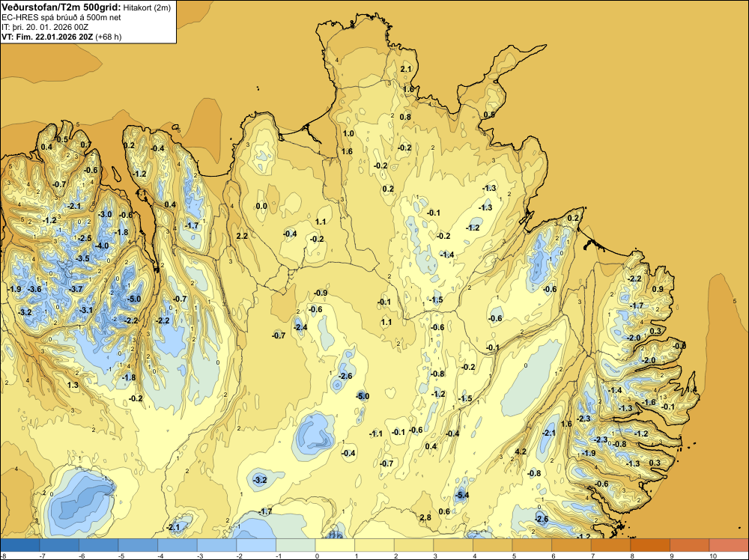The height and width of the screenshot is (560, 749).
Task: Click legend swatch between -7 and -6
Action: [58, 545]
